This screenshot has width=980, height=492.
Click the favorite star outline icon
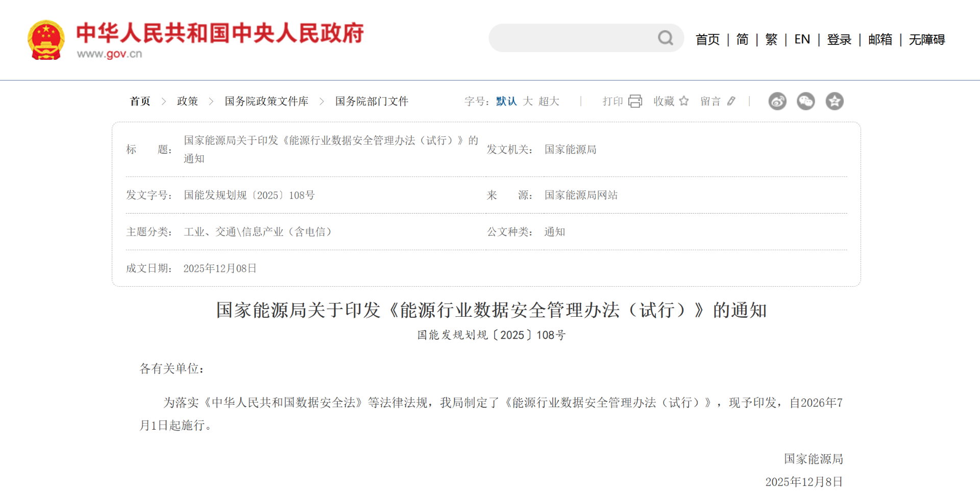pyautogui.click(x=684, y=101)
